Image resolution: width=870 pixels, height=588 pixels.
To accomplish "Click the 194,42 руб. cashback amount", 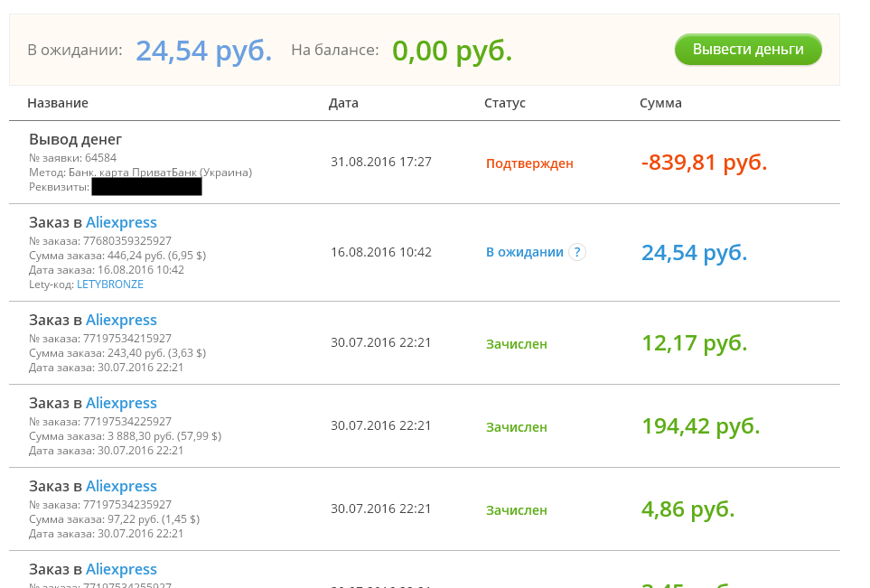I will (700, 426).
